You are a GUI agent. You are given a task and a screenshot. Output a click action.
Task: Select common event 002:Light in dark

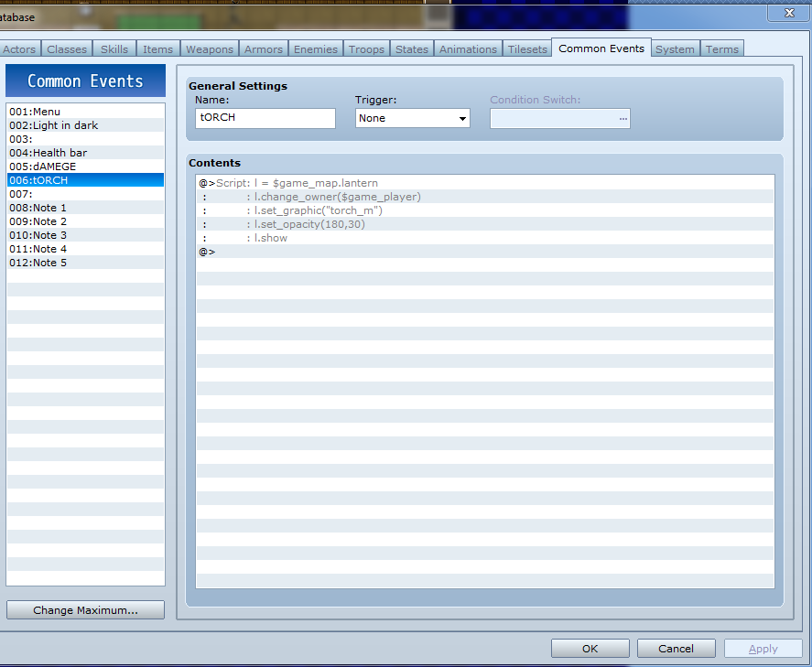[x=85, y=125]
